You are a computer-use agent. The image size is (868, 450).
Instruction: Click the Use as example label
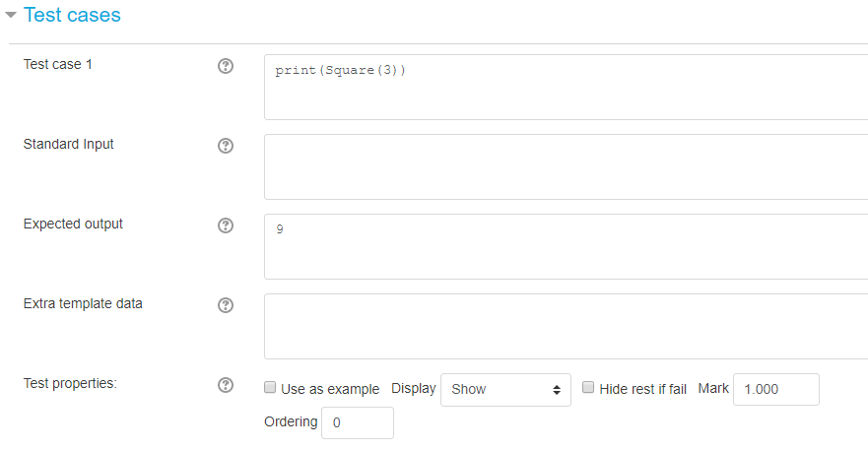pos(330,389)
